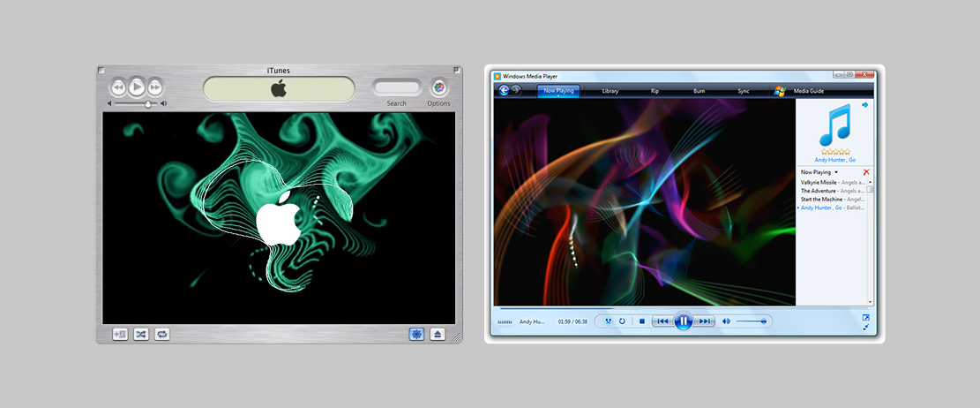Pause playback in Windows Media Player
Image resolution: width=980 pixels, height=408 pixels.
pos(683,321)
